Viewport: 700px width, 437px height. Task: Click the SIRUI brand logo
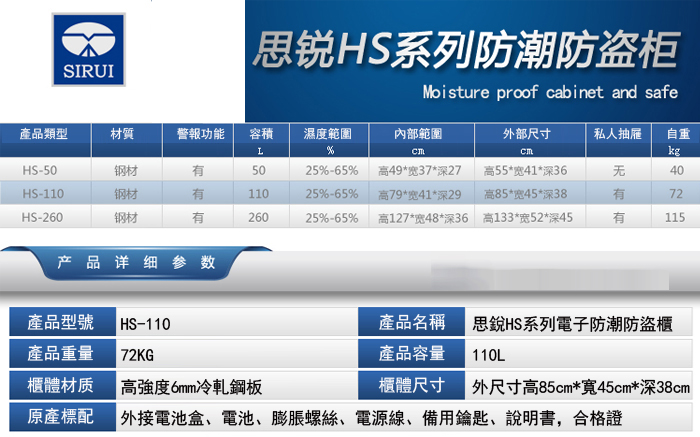click(x=88, y=50)
